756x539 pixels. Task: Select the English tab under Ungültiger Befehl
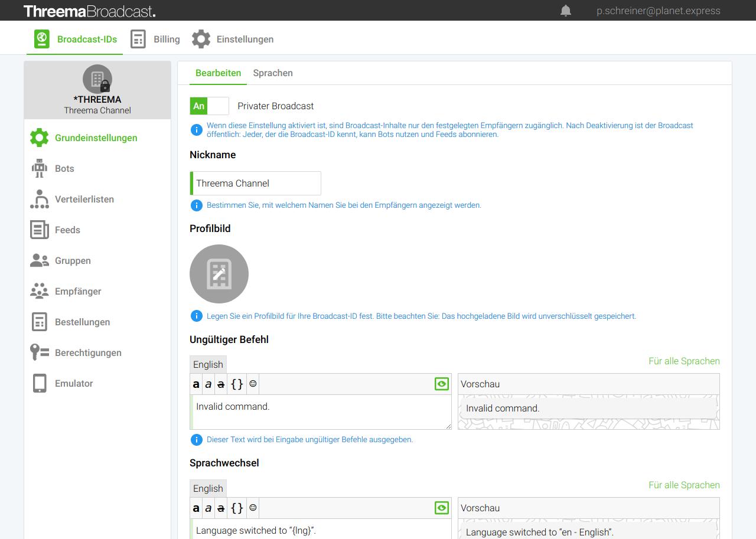tap(208, 364)
